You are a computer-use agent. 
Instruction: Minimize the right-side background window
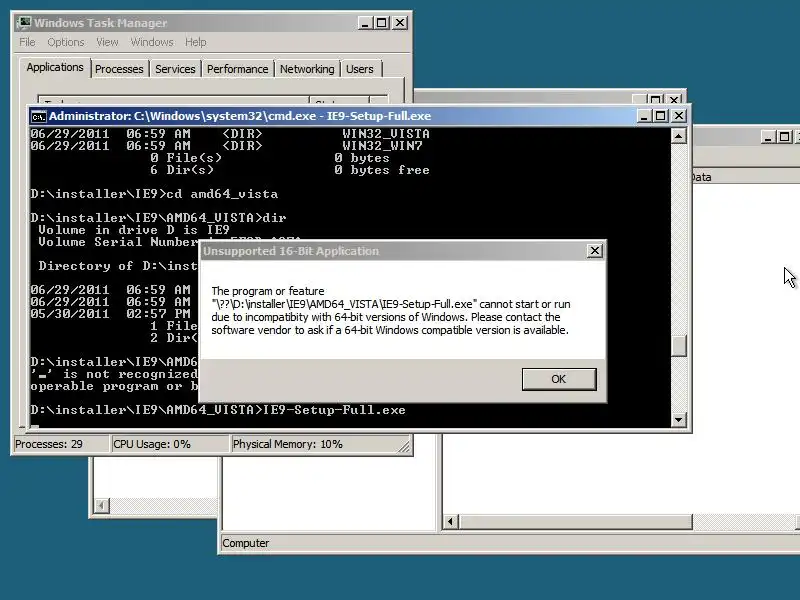(x=768, y=136)
